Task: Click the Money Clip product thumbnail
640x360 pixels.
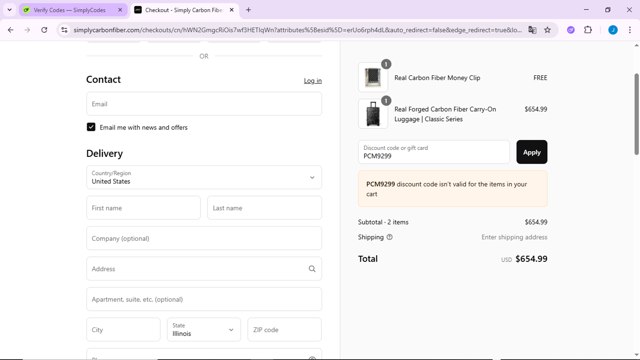Action: coord(373,77)
